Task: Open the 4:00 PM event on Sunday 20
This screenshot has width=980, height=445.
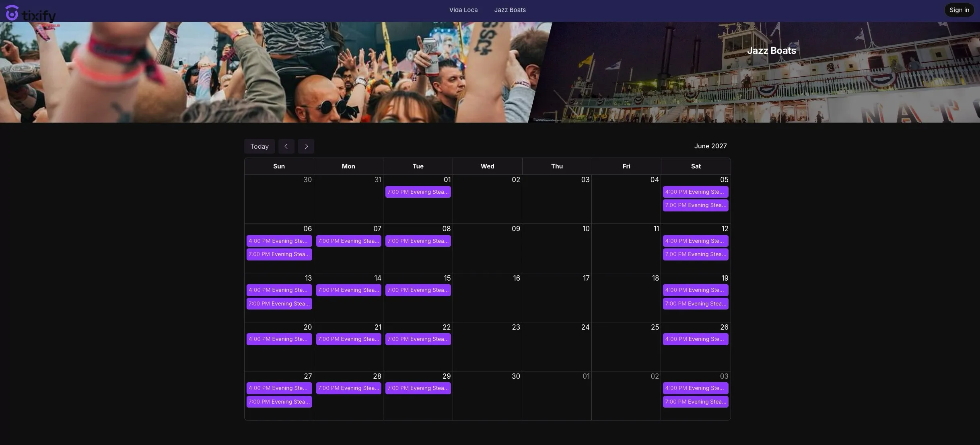Action: click(x=279, y=339)
